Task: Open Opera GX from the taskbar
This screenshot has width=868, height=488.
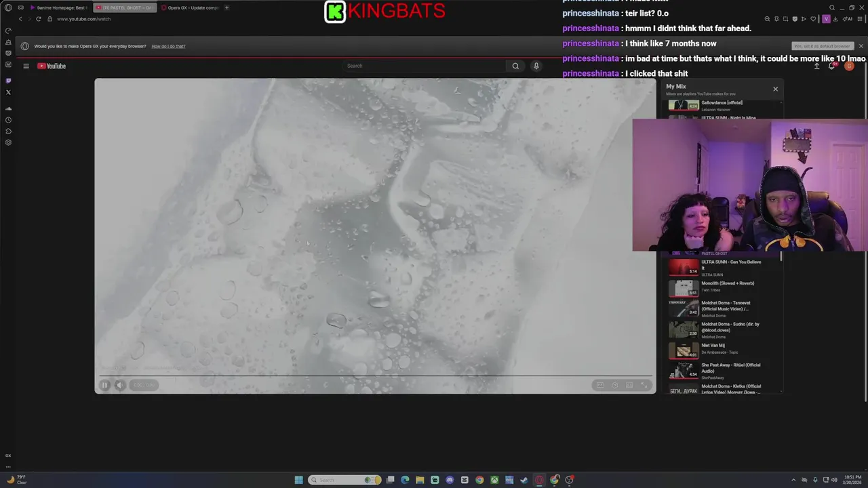Action: point(539,480)
